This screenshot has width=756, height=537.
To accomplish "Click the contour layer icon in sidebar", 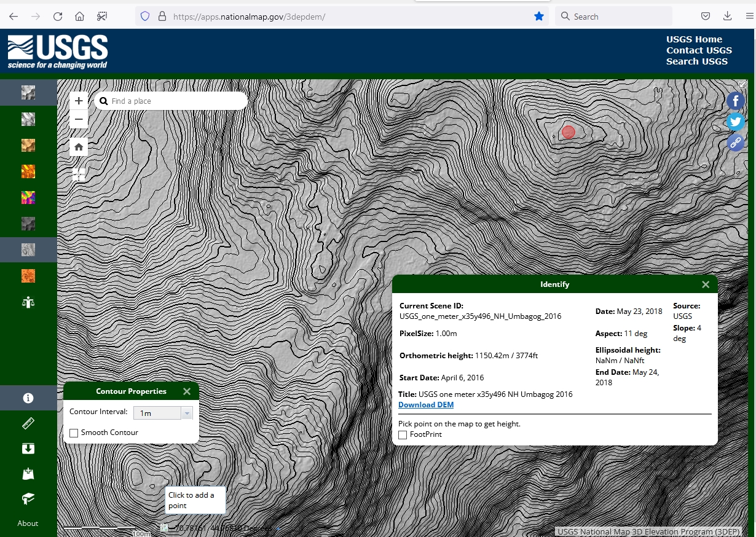I will (x=28, y=249).
